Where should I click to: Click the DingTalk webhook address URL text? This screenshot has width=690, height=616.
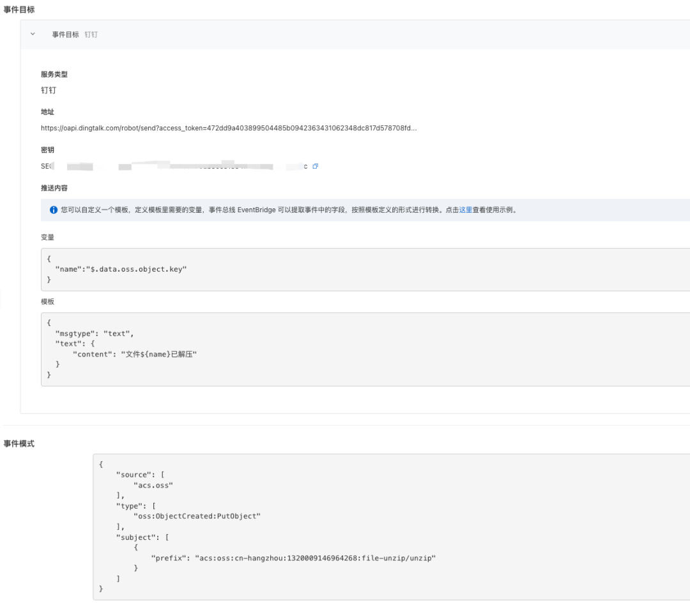point(229,128)
